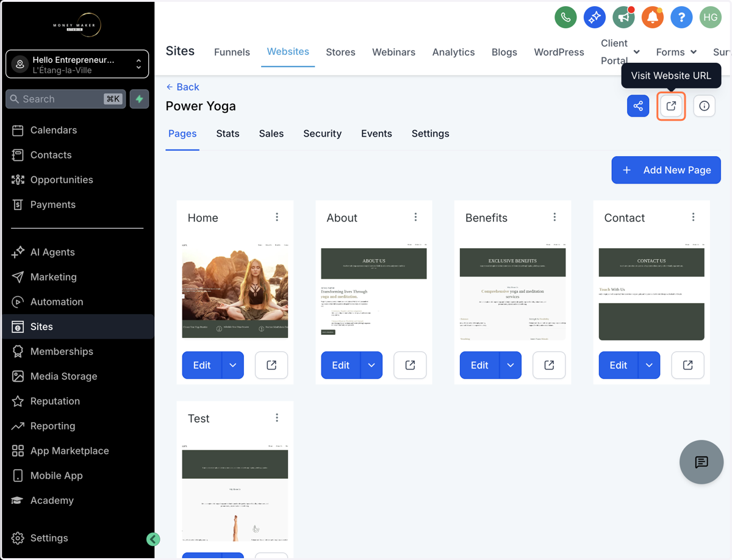Open the Sales sub-tab
This screenshot has height=560, width=732.
point(271,134)
